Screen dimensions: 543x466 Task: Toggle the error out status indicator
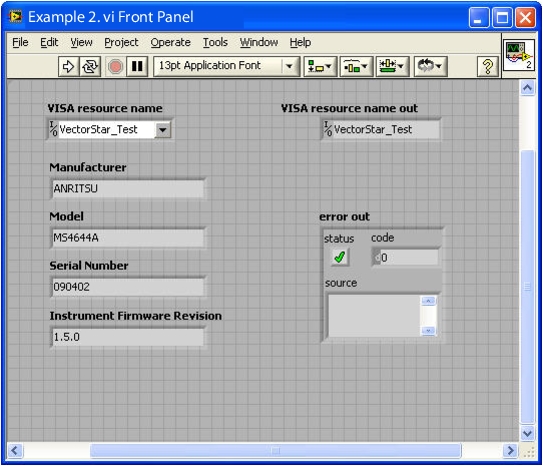click(x=339, y=257)
